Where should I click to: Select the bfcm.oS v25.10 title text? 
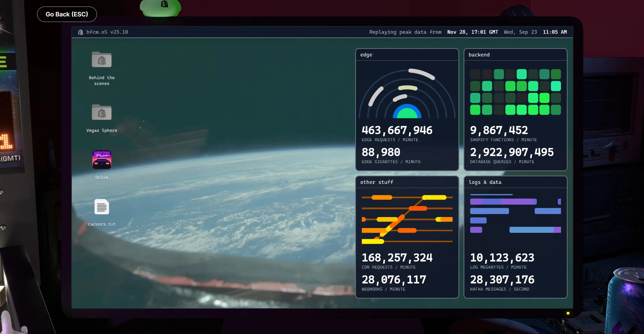click(107, 32)
